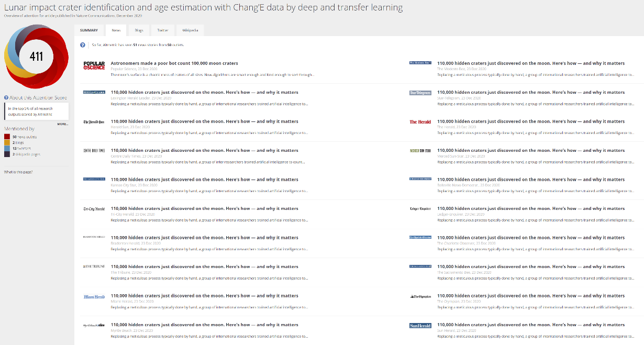
Task: Click the '13 tweeters' mention link
Action: 20,149
